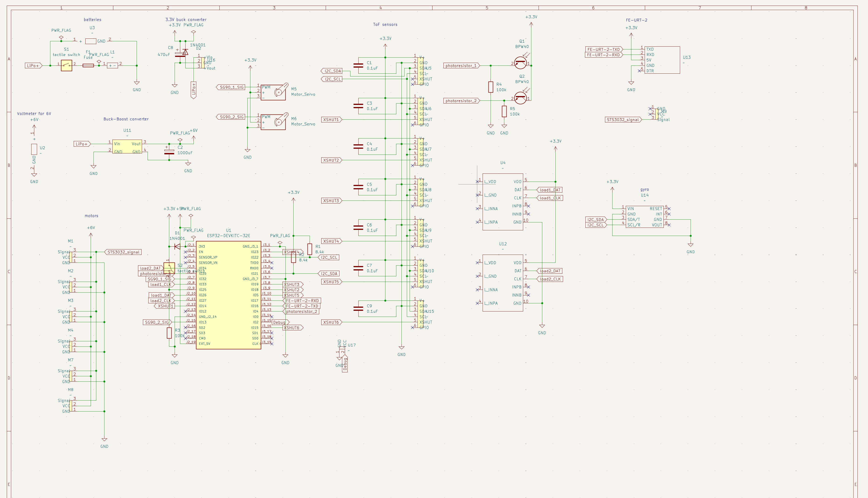868x498 pixels.
Task: Select the D1 1N4001 diode symbol
Action: [x=177, y=246]
